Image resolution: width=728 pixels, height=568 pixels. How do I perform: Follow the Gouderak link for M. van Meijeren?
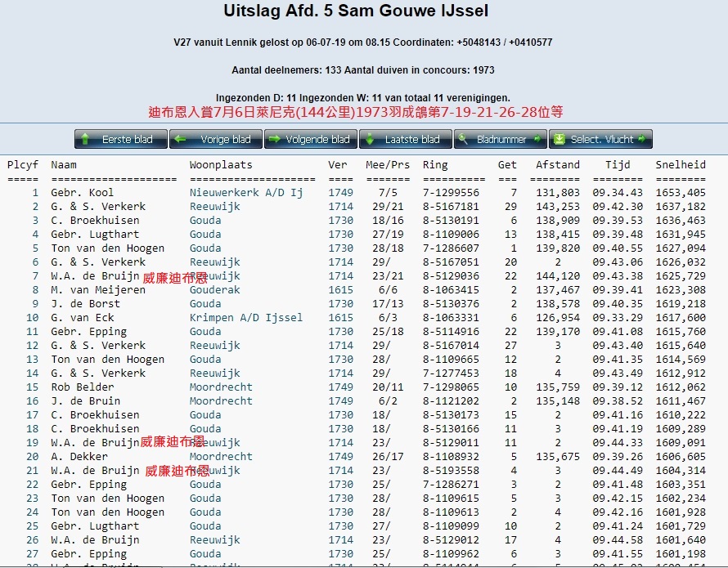(x=214, y=290)
